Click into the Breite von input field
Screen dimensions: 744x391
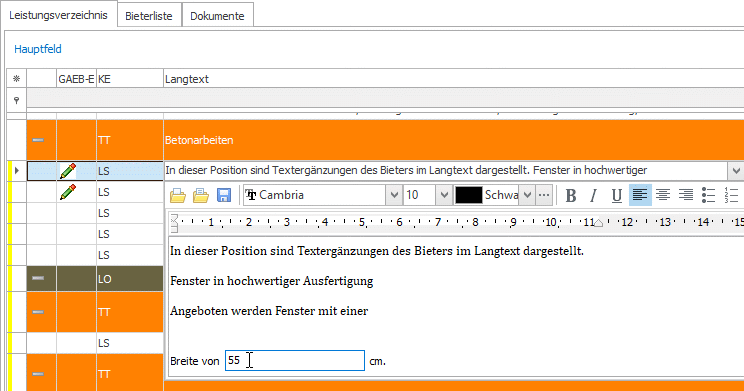tap(295, 361)
